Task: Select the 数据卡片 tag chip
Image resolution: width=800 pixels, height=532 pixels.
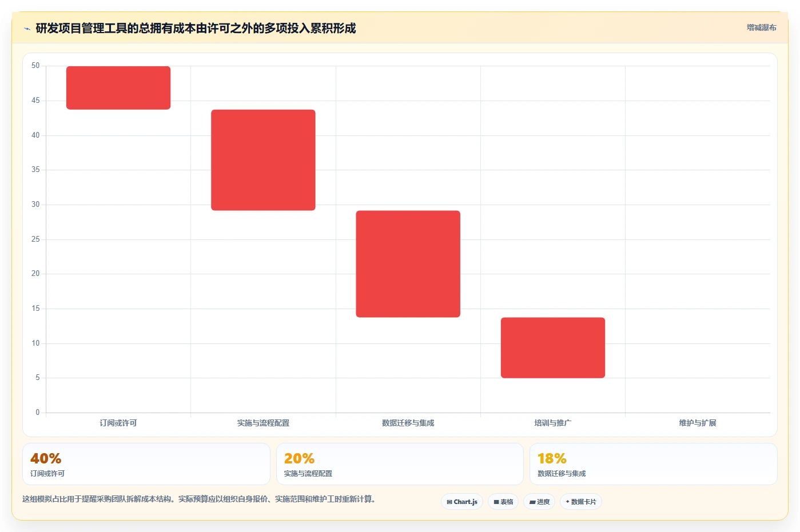Action: point(581,502)
